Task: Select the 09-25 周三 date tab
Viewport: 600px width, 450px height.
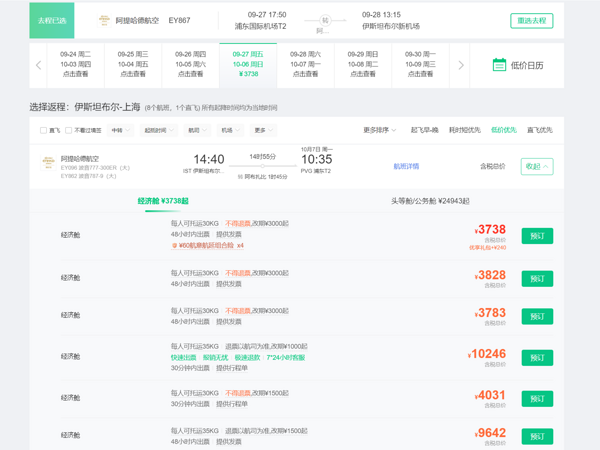Action: (x=133, y=65)
